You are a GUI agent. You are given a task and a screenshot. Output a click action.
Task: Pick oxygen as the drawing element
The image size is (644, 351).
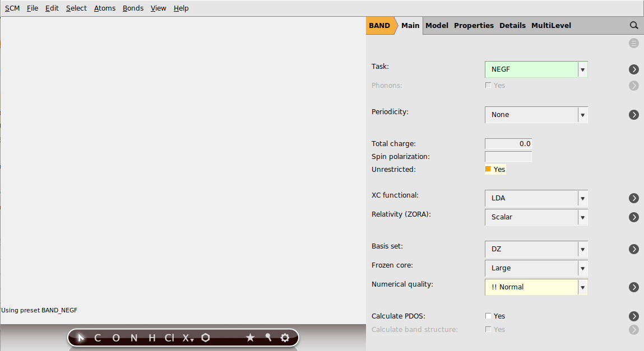pos(115,338)
